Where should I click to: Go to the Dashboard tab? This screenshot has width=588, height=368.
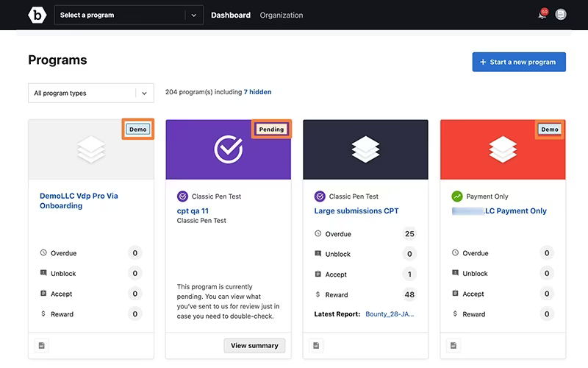pyautogui.click(x=231, y=15)
